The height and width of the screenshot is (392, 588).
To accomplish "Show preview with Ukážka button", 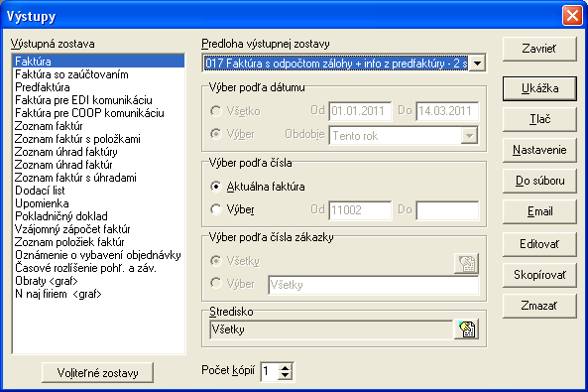I will (x=539, y=88).
